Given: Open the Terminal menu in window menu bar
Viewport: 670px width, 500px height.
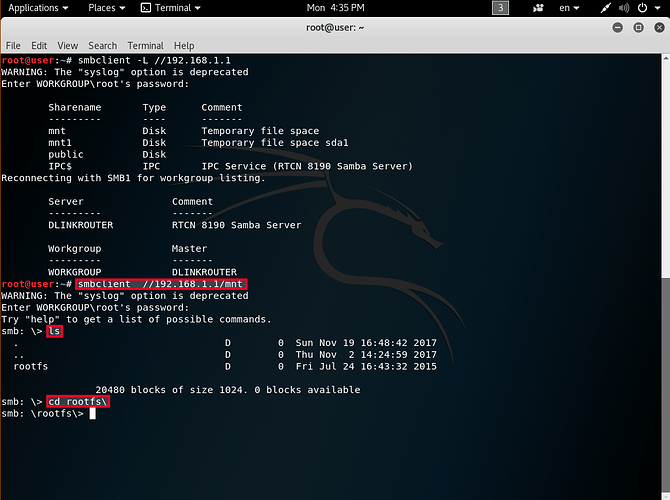Looking at the screenshot, I should (x=145, y=45).
